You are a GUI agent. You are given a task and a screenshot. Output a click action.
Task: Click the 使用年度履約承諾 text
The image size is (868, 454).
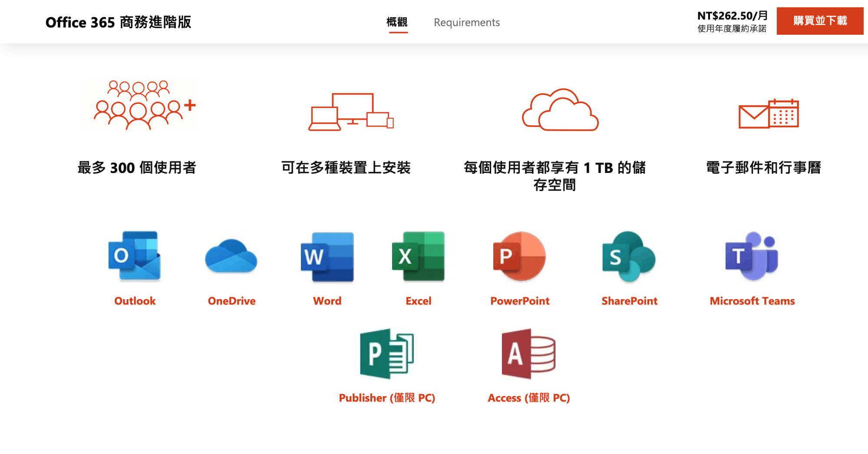pyautogui.click(x=732, y=29)
